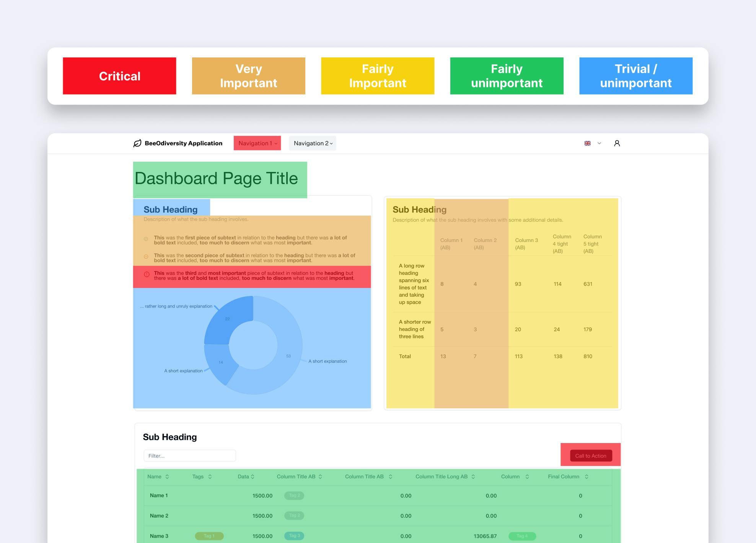The height and width of the screenshot is (543, 756).
Task: Click the Total row label
Action: pos(405,356)
